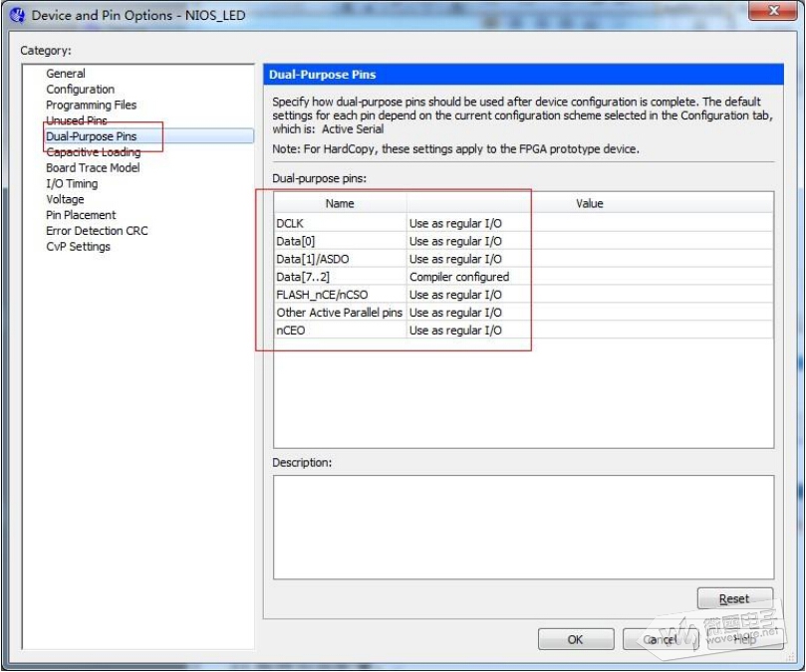This screenshot has height=672, width=806.
Task: Select Programming Files category
Action: click(x=91, y=105)
